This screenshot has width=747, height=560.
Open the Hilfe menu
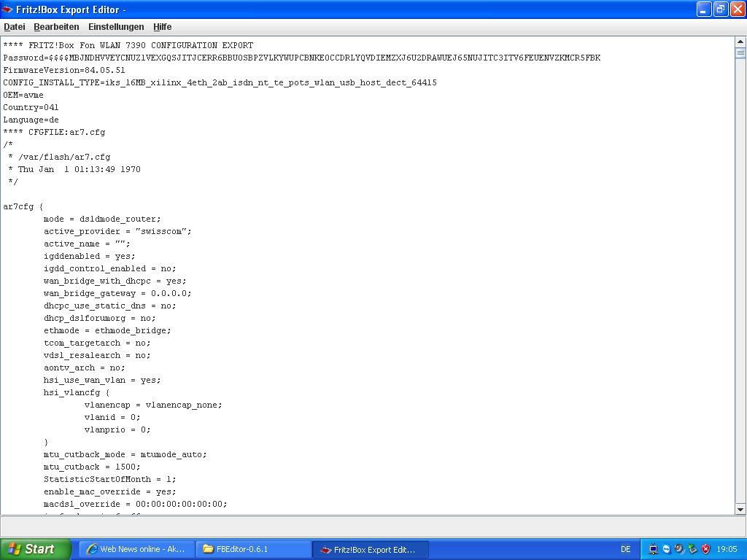(163, 27)
